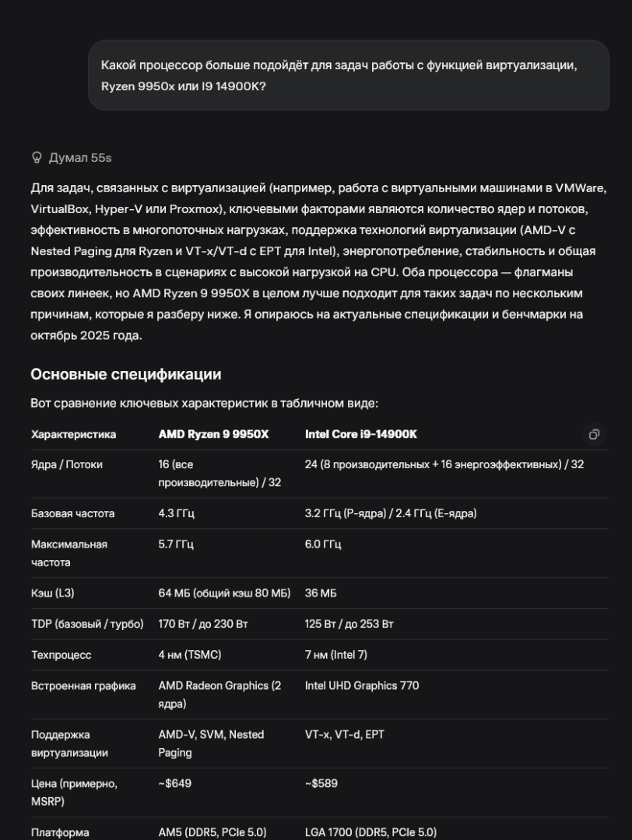Click the "Ядра / Потоки" row label
632x840 pixels.
coord(67,464)
